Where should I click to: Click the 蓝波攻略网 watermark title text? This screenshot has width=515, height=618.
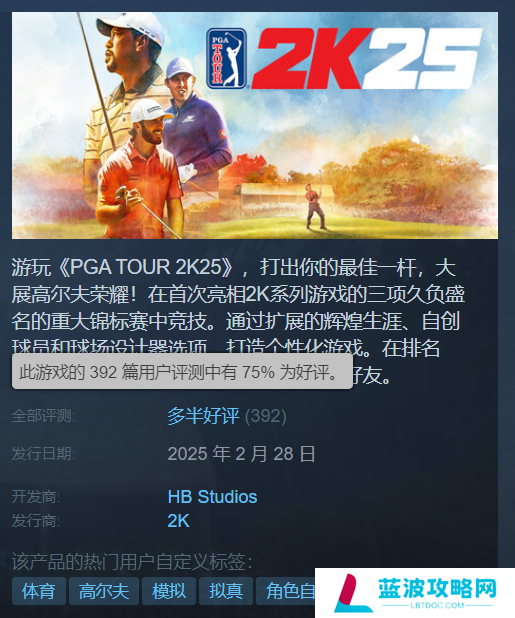coord(437,588)
